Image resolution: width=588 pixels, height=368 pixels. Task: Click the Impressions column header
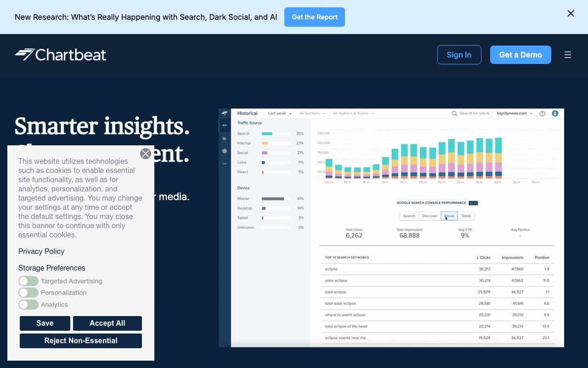[x=513, y=258]
